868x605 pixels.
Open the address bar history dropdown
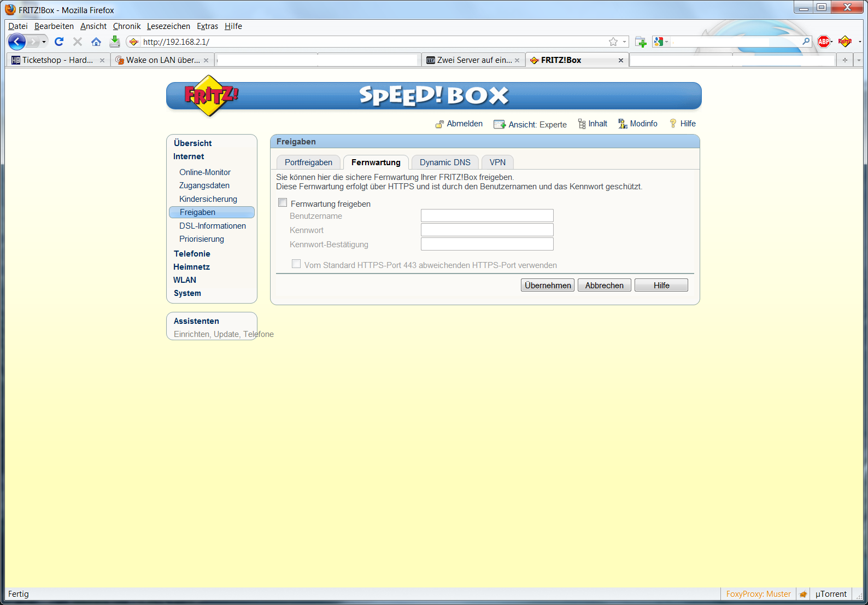tap(624, 42)
